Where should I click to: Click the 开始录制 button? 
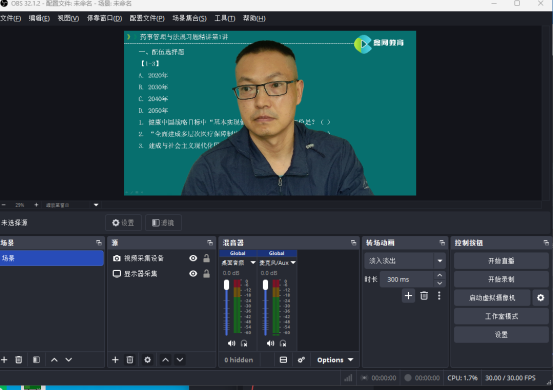tap(501, 279)
